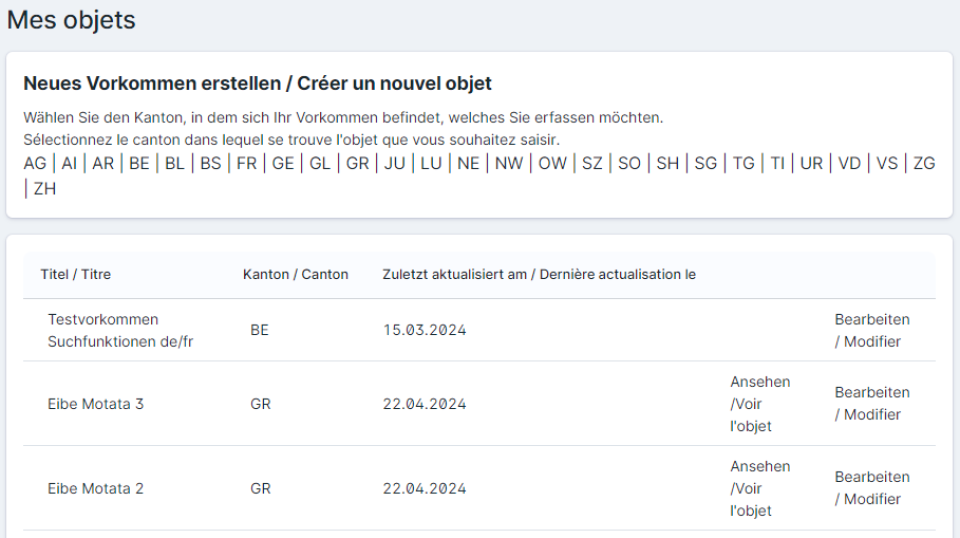Click the GR canton link
960x538 pixels.
pyautogui.click(x=357, y=163)
